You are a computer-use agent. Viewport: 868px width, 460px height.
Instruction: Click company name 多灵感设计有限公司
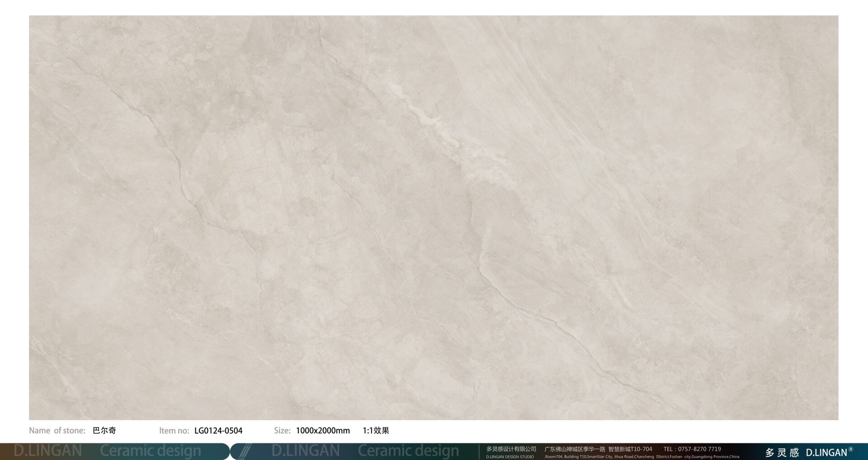pyautogui.click(x=511, y=449)
